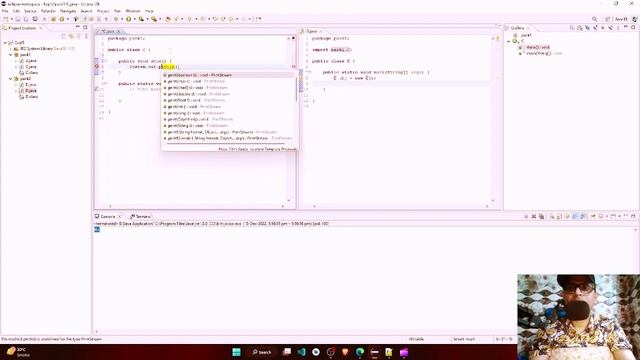
Task: Open the Source menu
Action: [x=30, y=11]
